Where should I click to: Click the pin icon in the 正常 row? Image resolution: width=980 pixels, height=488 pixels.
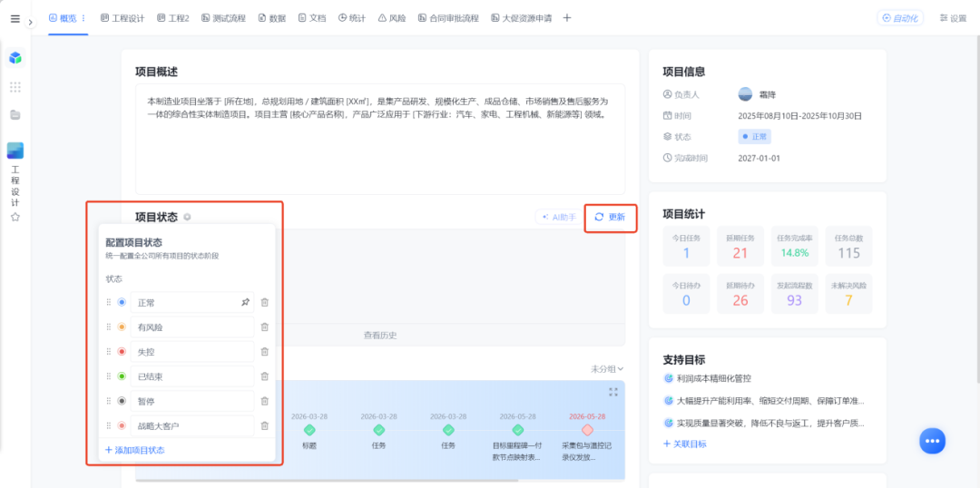(246, 302)
